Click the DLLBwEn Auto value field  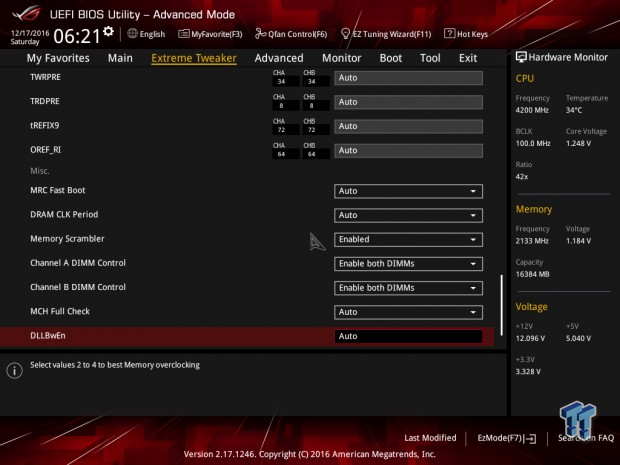pos(408,336)
